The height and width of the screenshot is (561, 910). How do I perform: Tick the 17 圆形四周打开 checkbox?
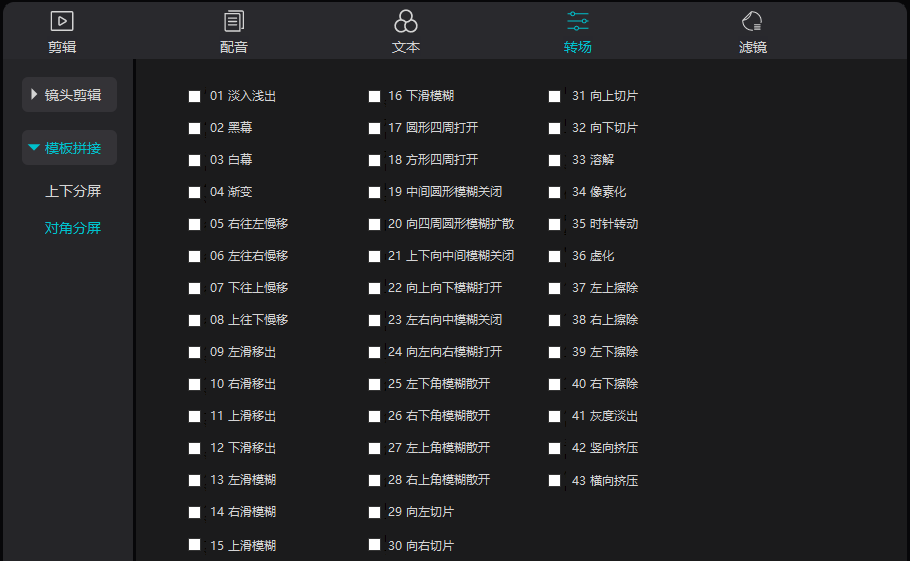click(x=374, y=128)
